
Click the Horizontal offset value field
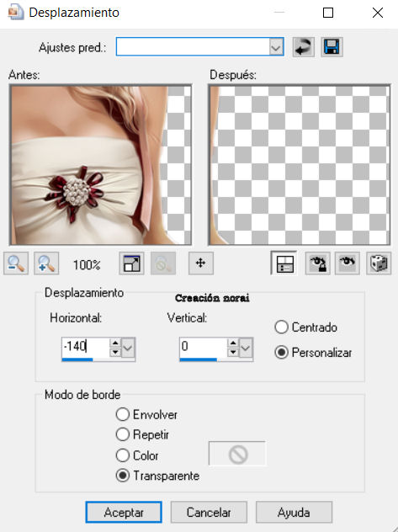click(x=86, y=347)
